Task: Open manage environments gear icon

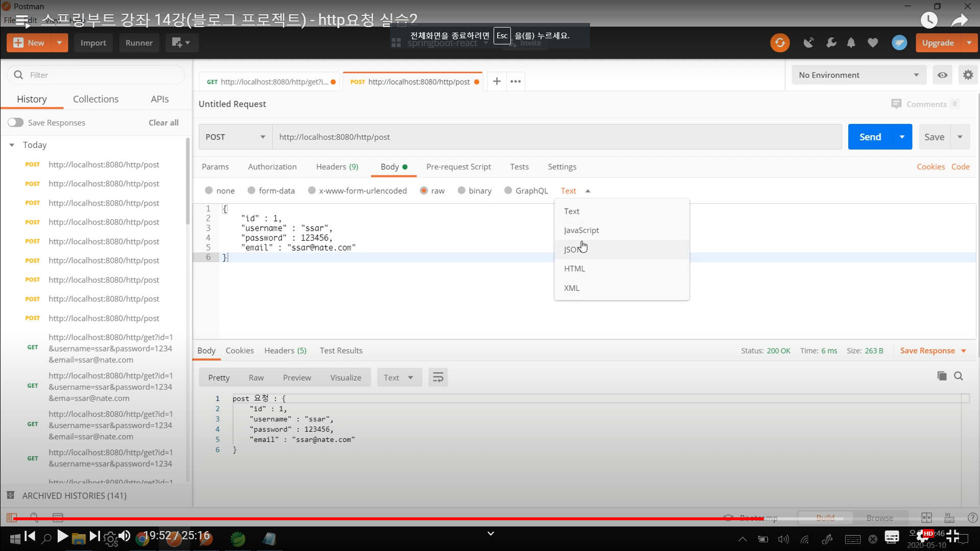Action: coord(968,75)
